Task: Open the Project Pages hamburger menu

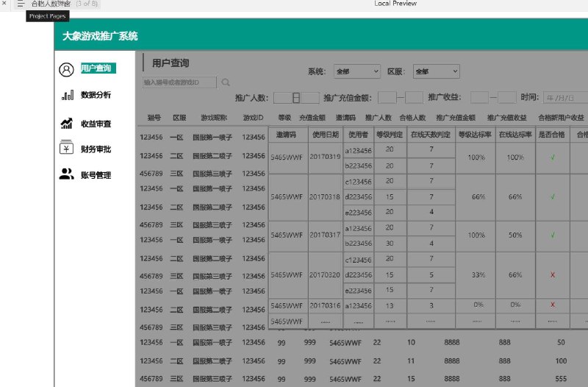Action: [21, 4]
